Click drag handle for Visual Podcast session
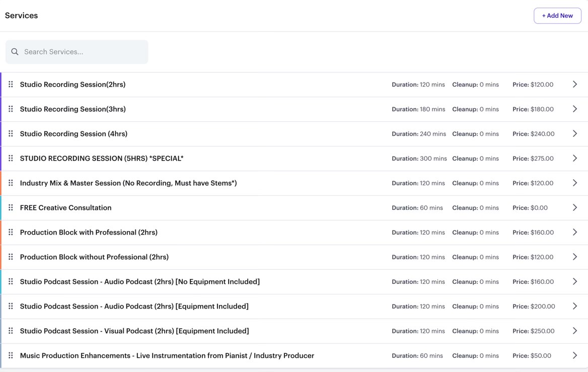The image size is (588, 372). pos(11,331)
